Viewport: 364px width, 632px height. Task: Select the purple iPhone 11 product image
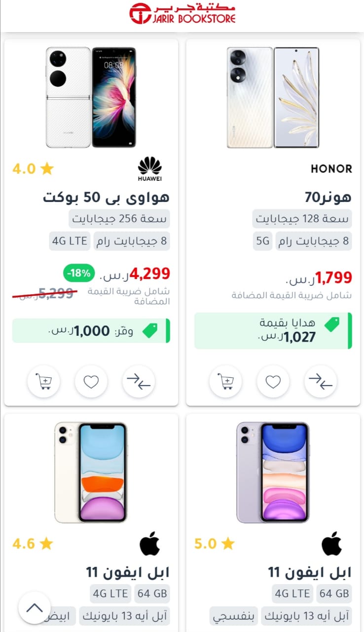pyautogui.click(x=273, y=473)
